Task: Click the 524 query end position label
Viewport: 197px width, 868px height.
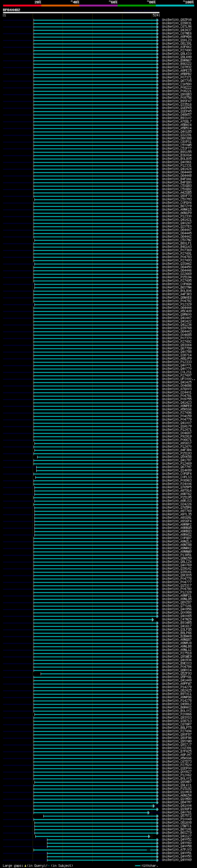Action: coord(155,15)
